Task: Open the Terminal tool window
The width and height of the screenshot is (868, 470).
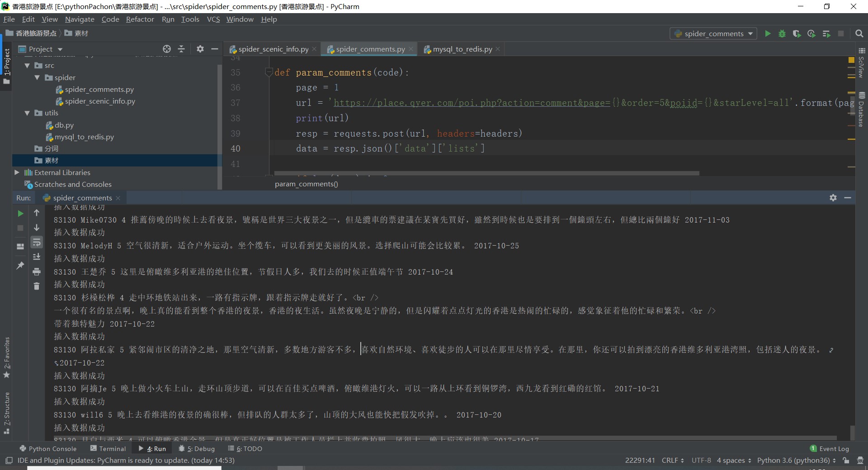Action: (x=108, y=448)
